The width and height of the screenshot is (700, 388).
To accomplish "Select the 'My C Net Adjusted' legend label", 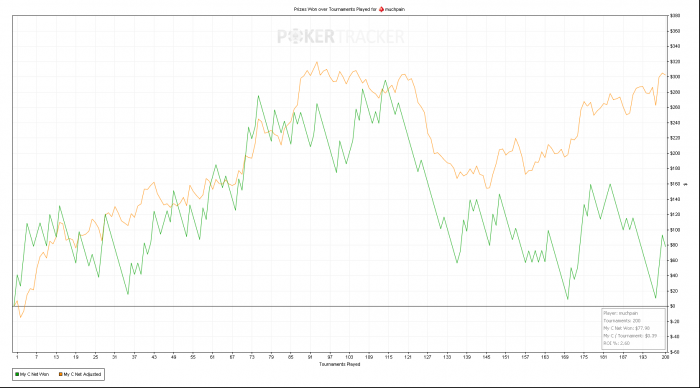I will 82,374.
